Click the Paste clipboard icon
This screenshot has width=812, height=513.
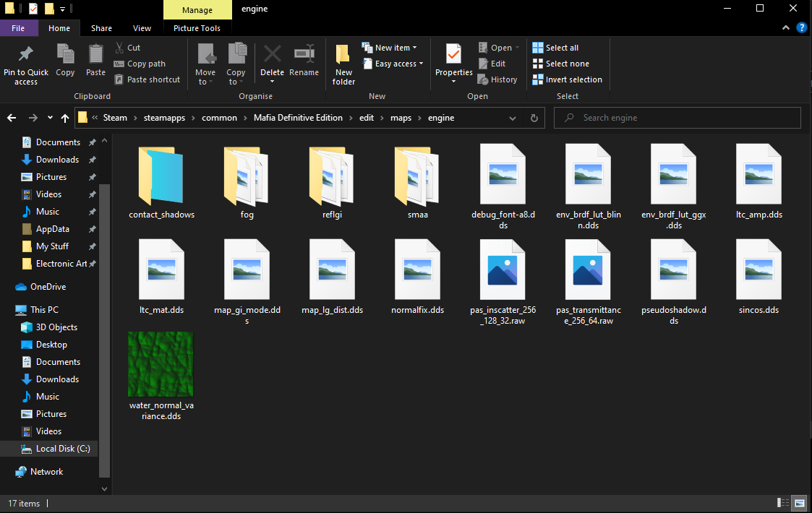click(95, 55)
